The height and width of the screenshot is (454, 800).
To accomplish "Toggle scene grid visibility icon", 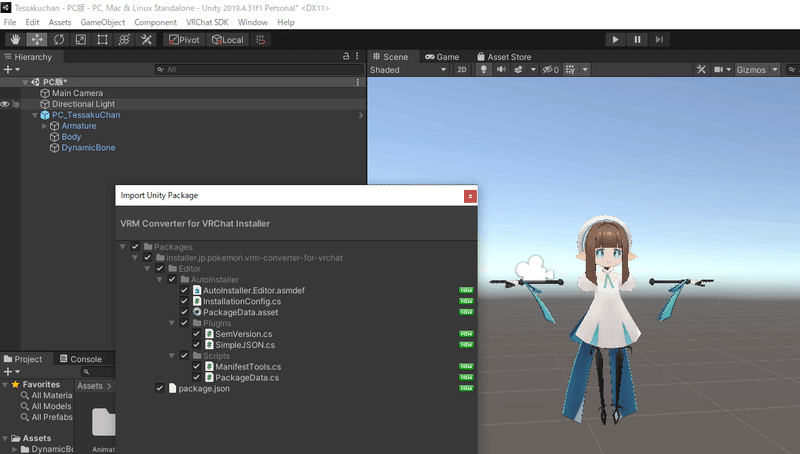I will (x=570, y=70).
